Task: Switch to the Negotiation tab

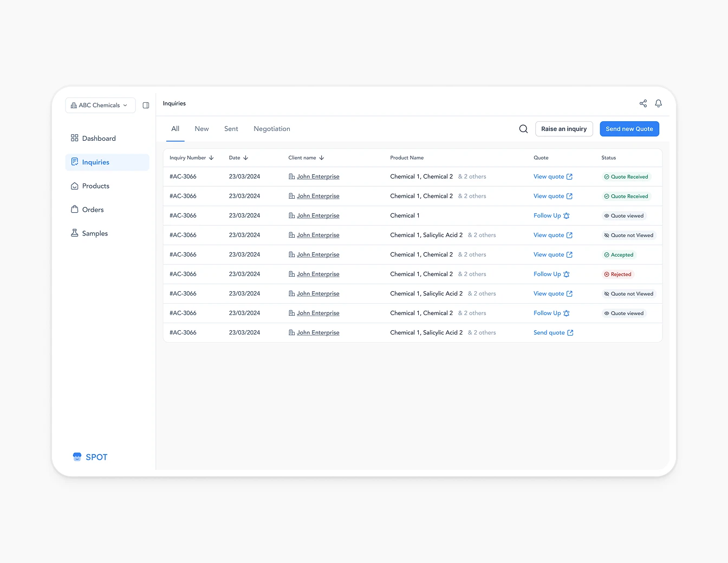Action: [x=272, y=128]
